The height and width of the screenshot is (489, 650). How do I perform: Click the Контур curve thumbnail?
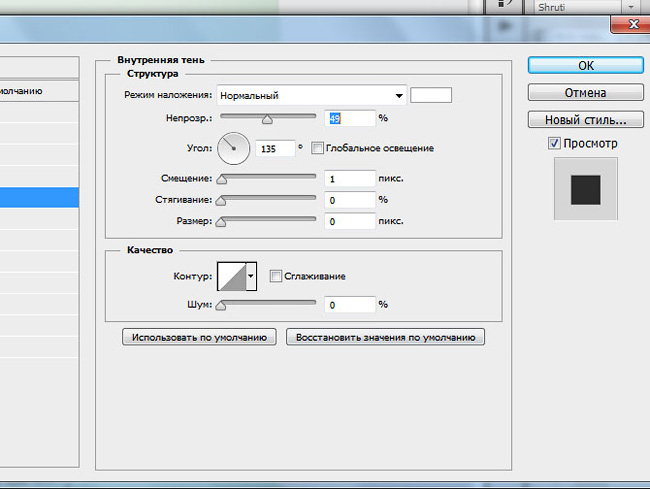click(x=232, y=276)
